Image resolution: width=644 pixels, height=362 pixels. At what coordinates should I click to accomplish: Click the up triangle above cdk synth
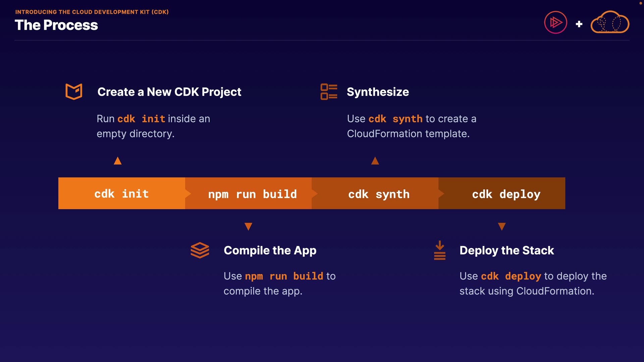375,161
